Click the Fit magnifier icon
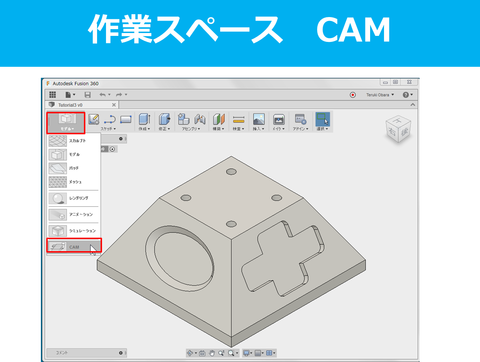 (x=231, y=353)
